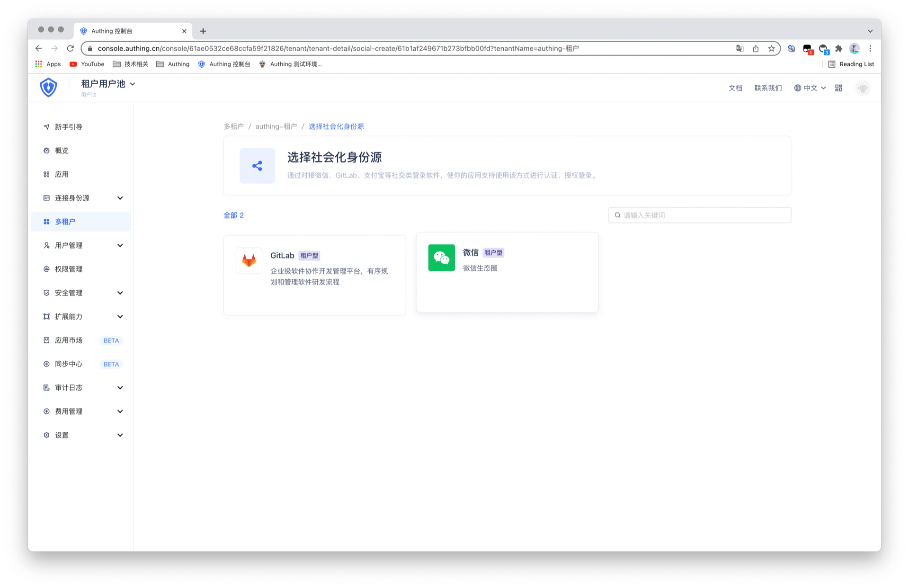The image size is (909, 588).
Task: Click the Authing shield logo
Action: (x=48, y=88)
